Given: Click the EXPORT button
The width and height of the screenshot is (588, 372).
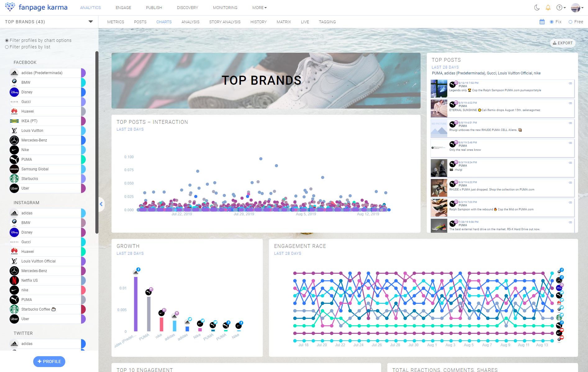Looking at the screenshot, I should (563, 43).
